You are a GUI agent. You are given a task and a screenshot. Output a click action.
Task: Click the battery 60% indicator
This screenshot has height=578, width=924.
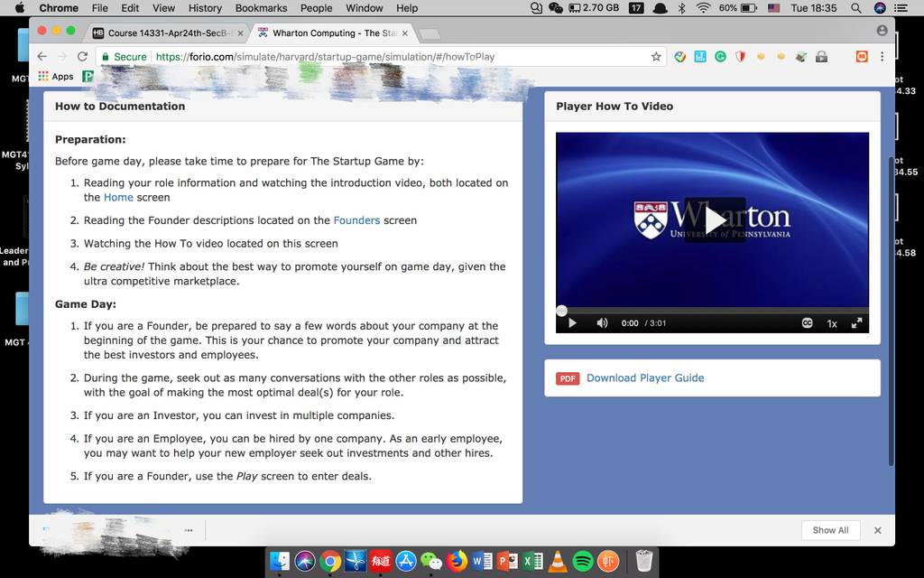pyautogui.click(x=737, y=8)
